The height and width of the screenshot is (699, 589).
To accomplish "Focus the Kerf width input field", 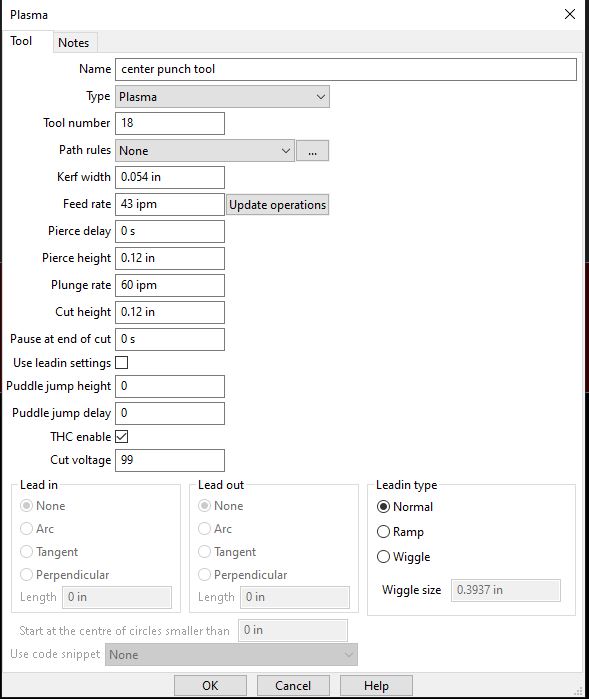I will click(x=170, y=177).
